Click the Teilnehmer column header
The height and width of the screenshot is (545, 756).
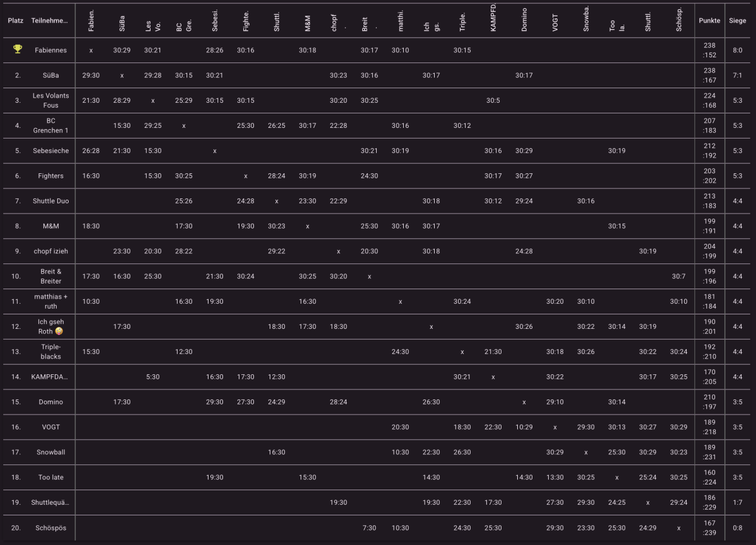pos(50,21)
